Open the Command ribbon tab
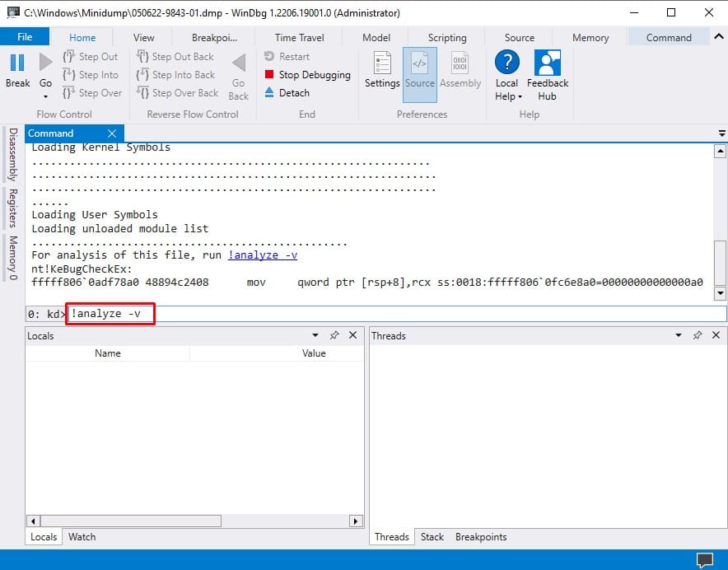This screenshot has height=570, width=728. click(x=669, y=38)
